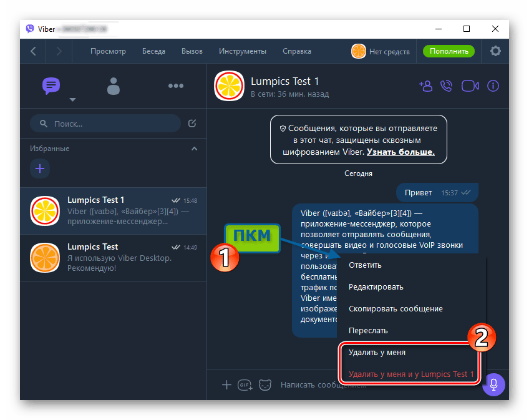
Task: Open the Справка menu
Action: [x=297, y=51]
